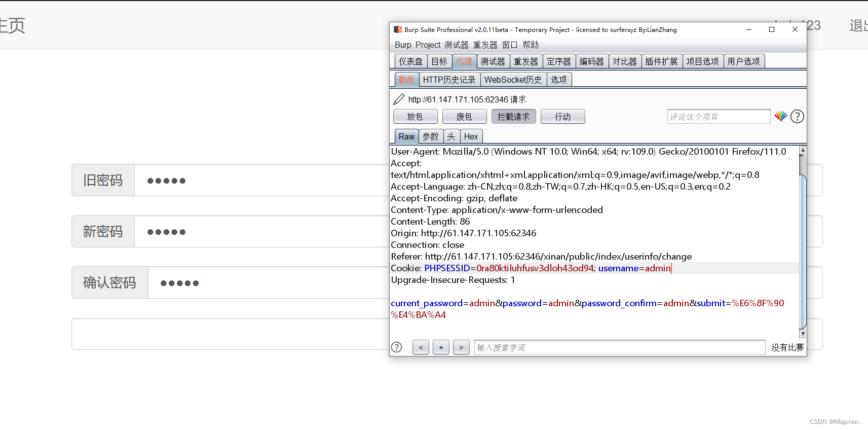Click the Upgrade-Insecure-Requests header line

(452, 280)
